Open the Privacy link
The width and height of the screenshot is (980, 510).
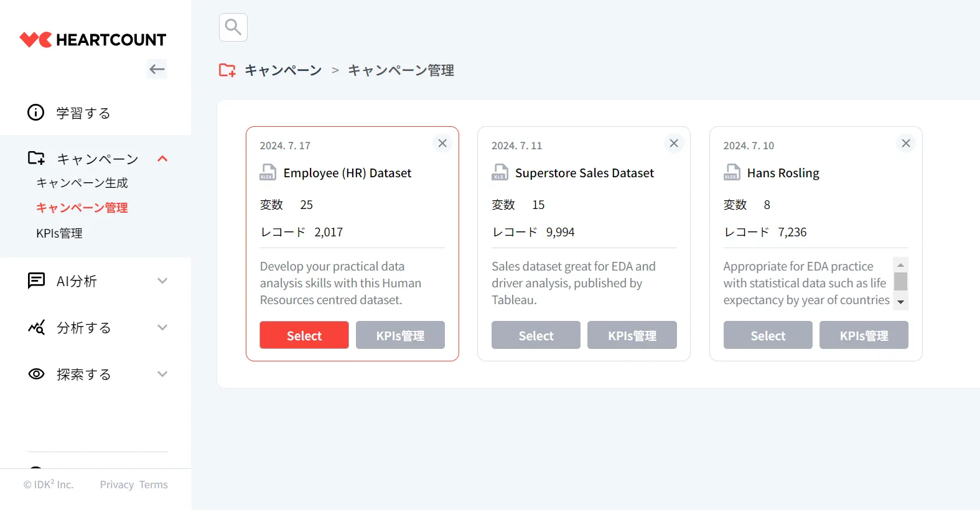[117, 484]
